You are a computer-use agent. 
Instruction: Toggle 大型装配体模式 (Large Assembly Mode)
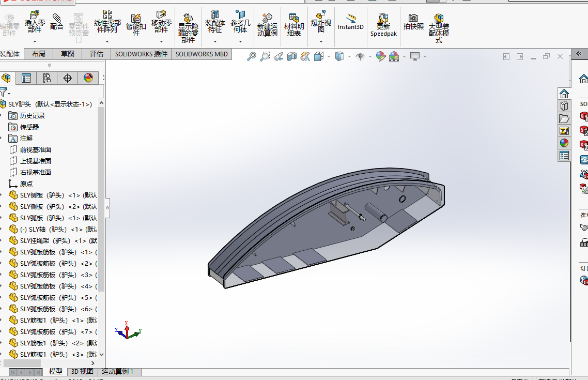439,28
